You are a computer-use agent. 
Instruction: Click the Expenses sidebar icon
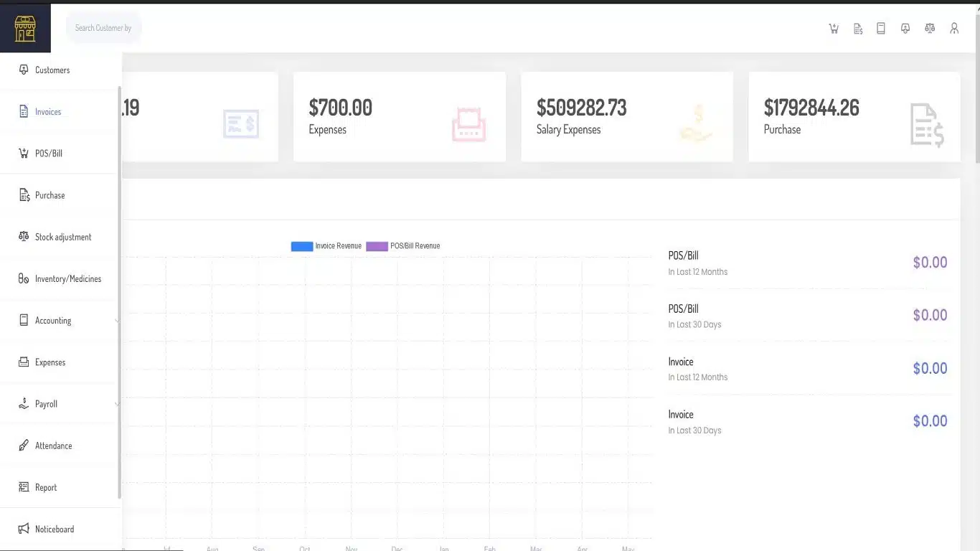24,362
